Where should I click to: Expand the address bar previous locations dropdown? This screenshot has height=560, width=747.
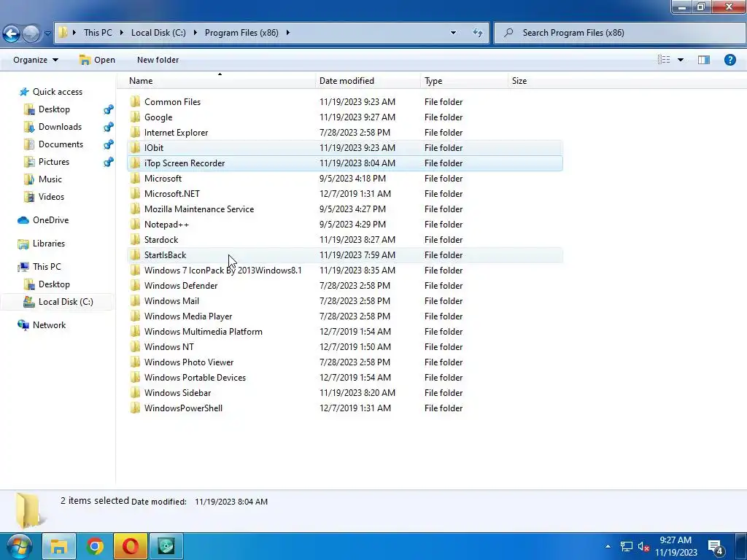click(453, 33)
